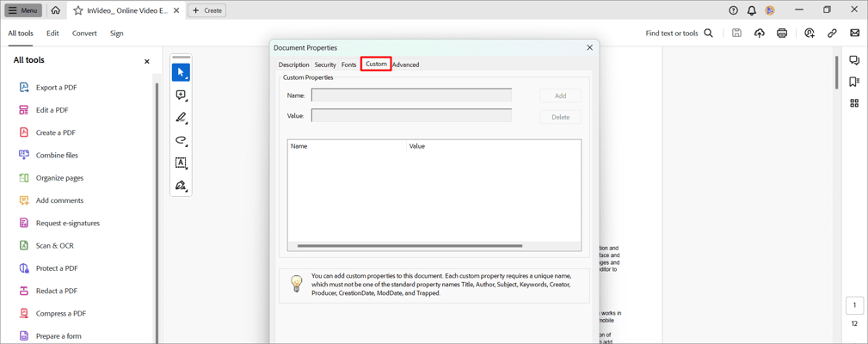
Task: Pick the freehand draw loop tool
Action: click(x=181, y=140)
